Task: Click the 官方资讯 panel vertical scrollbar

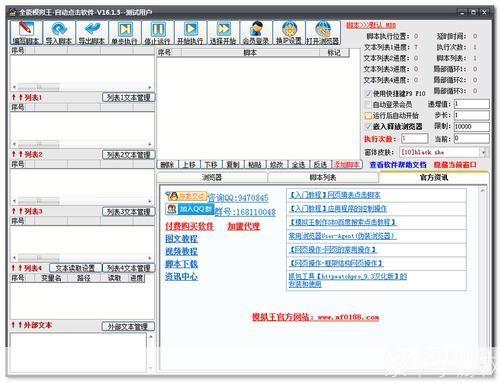Action: click(482, 278)
